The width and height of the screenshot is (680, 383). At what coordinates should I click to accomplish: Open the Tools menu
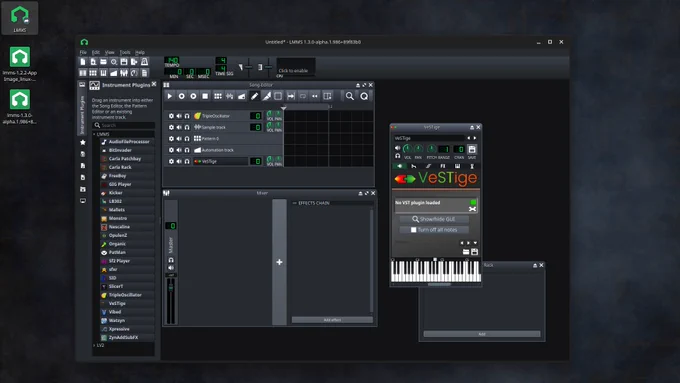[x=125, y=52]
